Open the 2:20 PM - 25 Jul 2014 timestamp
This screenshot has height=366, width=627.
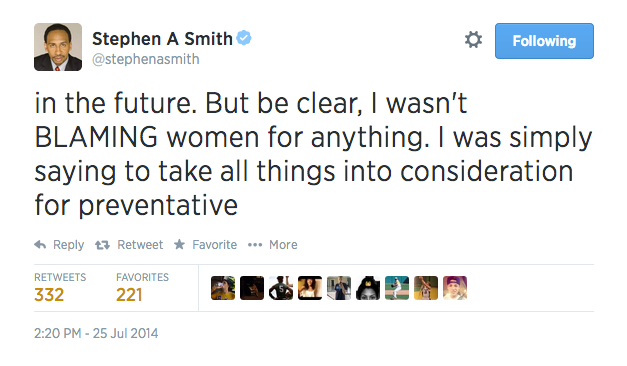pyautogui.click(x=96, y=333)
